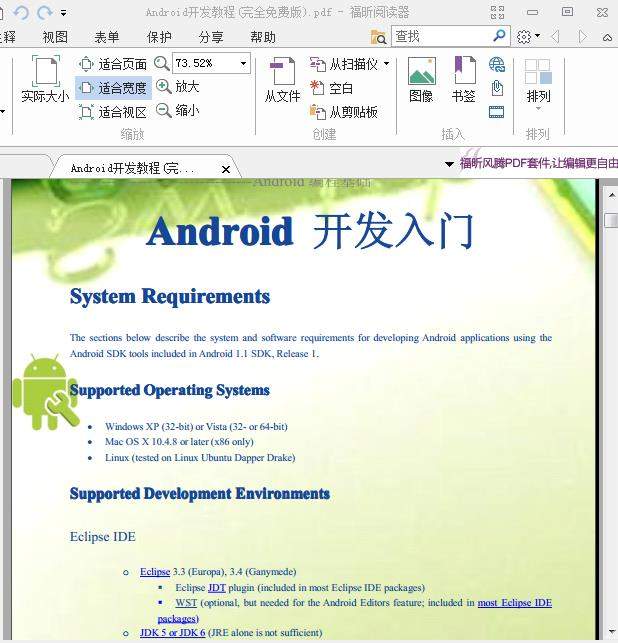Select 实际大小 actual size icon

click(x=46, y=79)
